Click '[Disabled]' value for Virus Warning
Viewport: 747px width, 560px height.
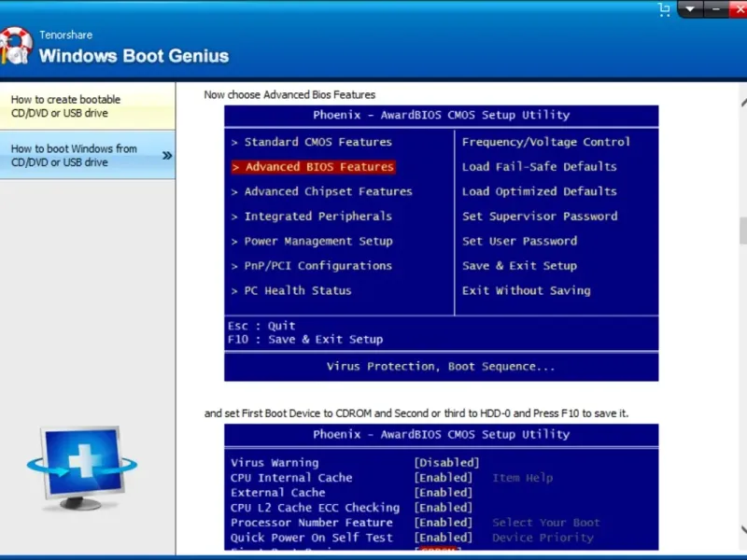(446, 463)
